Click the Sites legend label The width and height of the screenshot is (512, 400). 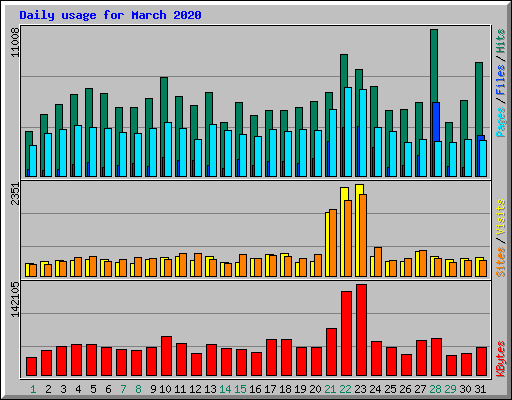(500, 262)
